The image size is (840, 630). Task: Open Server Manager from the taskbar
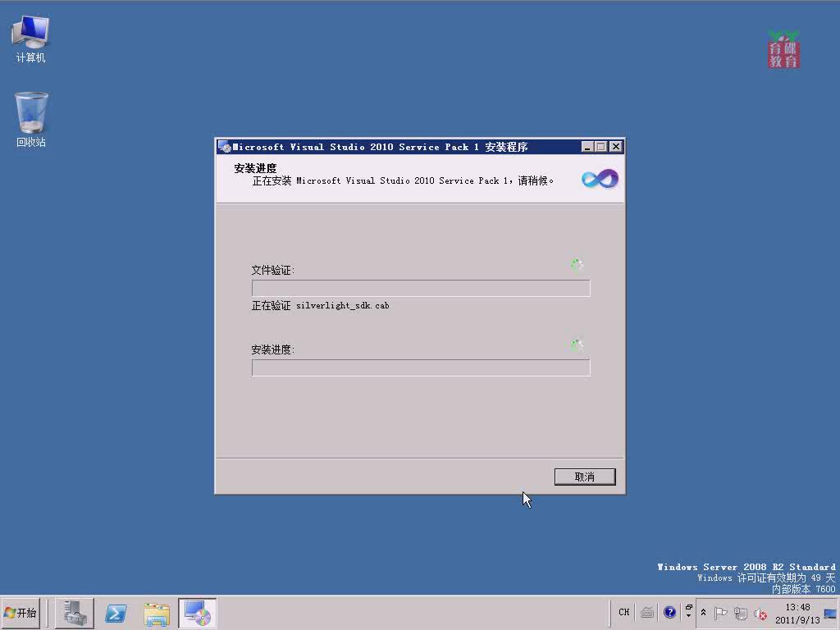75,613
